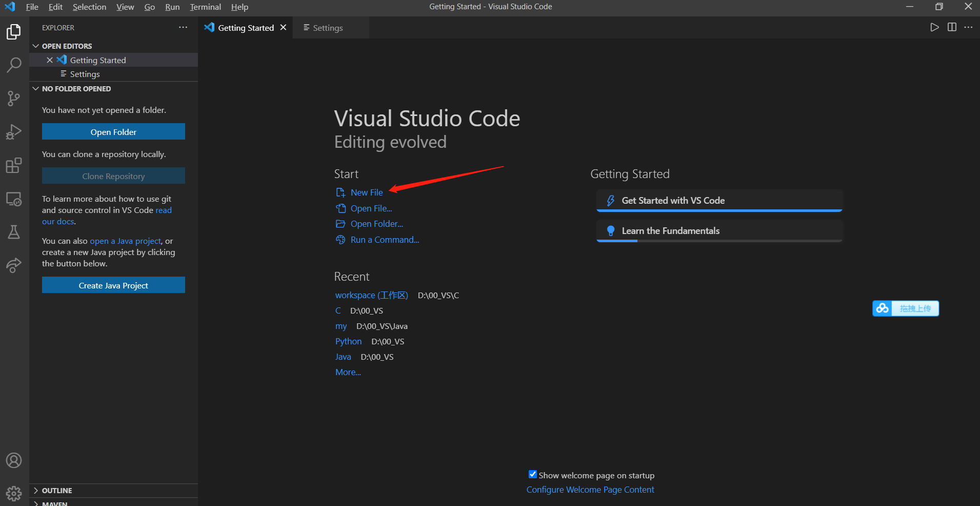Click the Clone Repository button
Image resolution: width=980 pixels, height=506 pixels.
113,176
